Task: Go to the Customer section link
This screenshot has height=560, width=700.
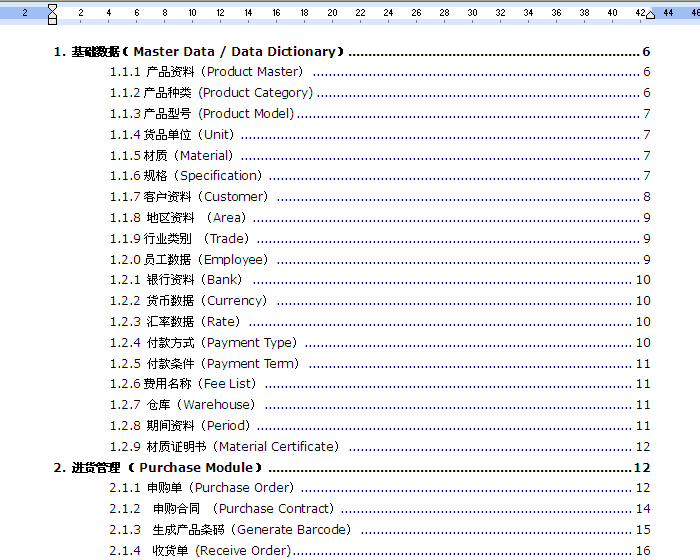Action: 189,197
